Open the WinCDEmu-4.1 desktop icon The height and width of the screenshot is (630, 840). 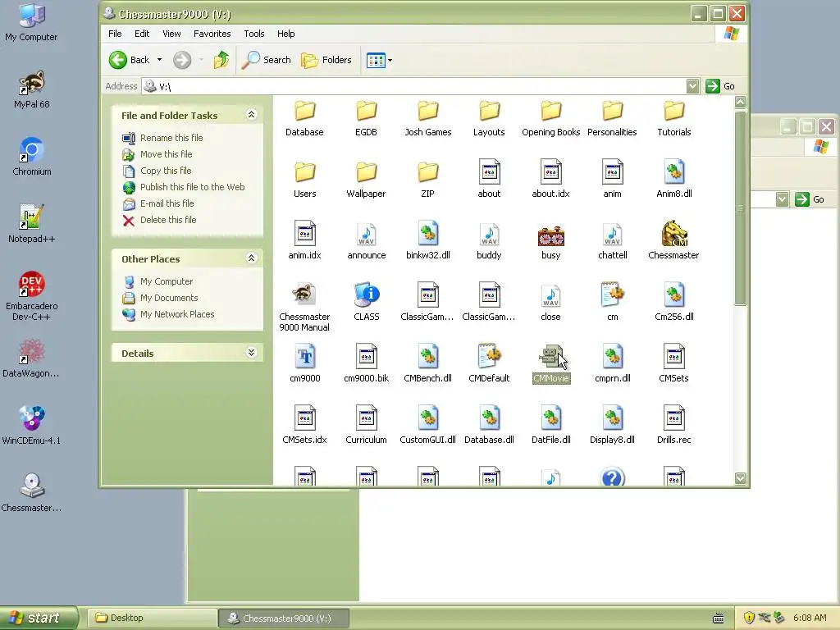pyautogui.click(x=31, y=426)
